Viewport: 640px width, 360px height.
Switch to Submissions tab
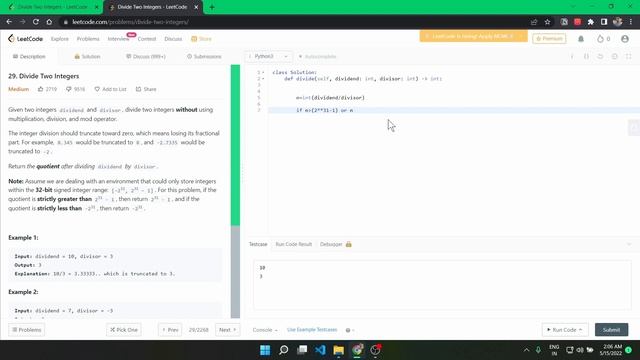(x=204, y=56)
